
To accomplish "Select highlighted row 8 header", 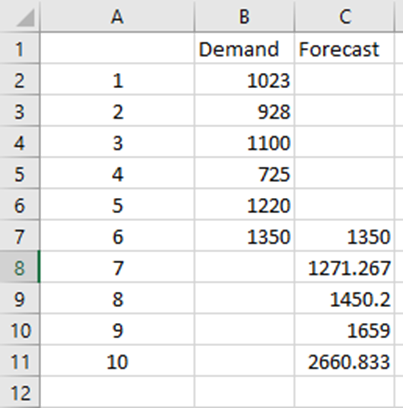I will 19,268.
